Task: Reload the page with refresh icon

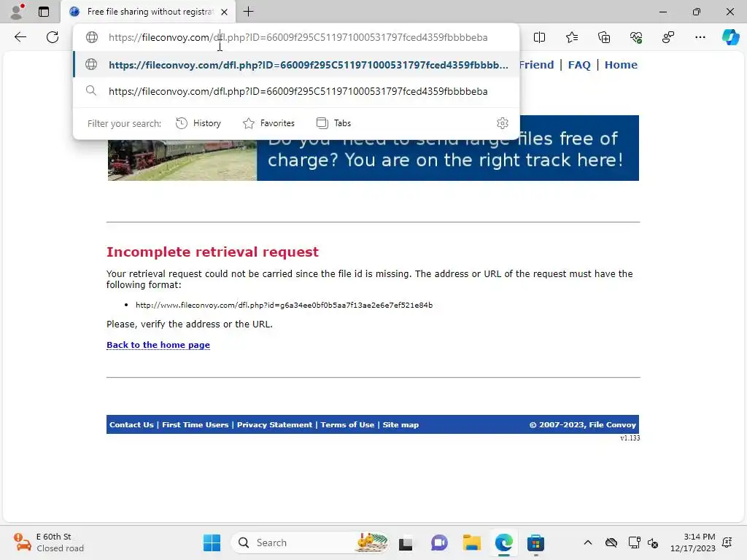Action: pyautogui.click(x=53, y=37)
